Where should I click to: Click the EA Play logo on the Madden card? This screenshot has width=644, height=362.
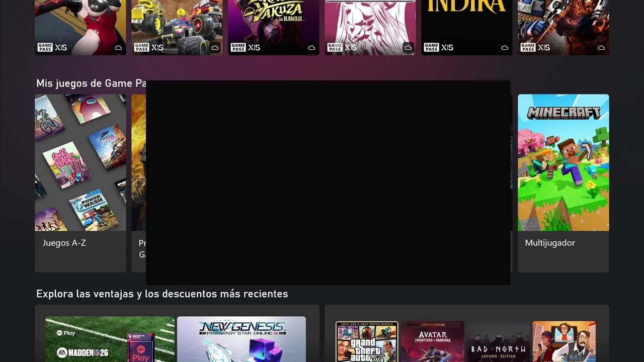click(x=66, y=333)
